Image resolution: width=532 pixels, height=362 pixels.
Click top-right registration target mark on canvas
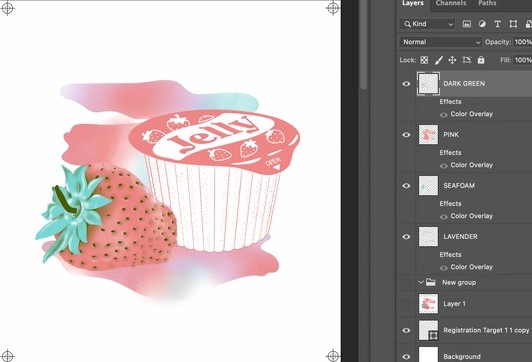[333, 8]
